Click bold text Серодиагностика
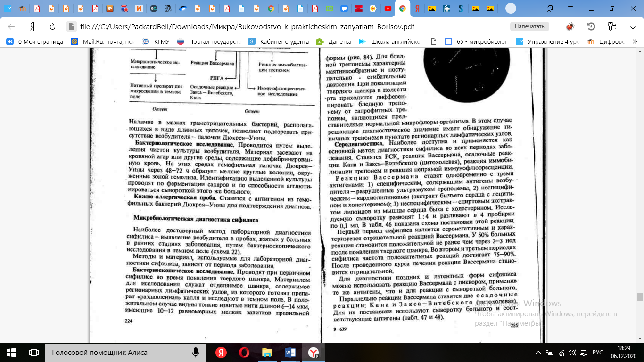The height and width of the screenshot is (362, 644). (360, 143)
